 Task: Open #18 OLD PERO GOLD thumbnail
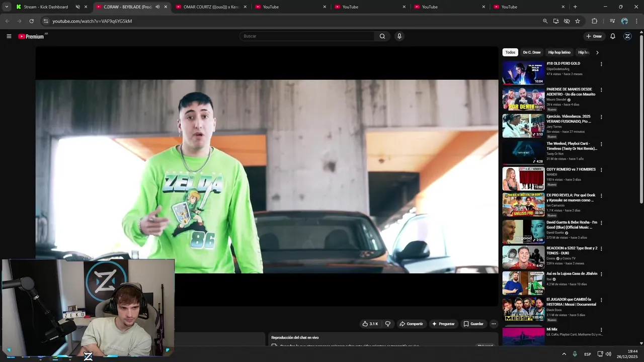(523, 72)
